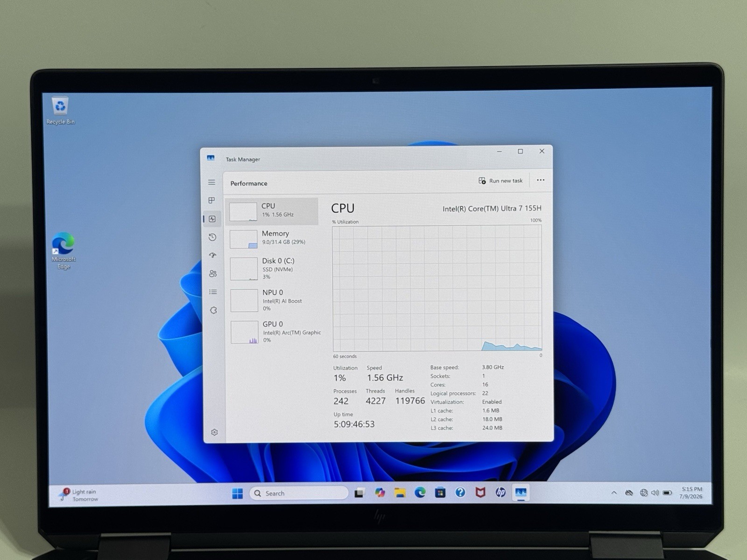
Task: Click the Memory mini graph thumbnail
Action: [x=243, y=239]
